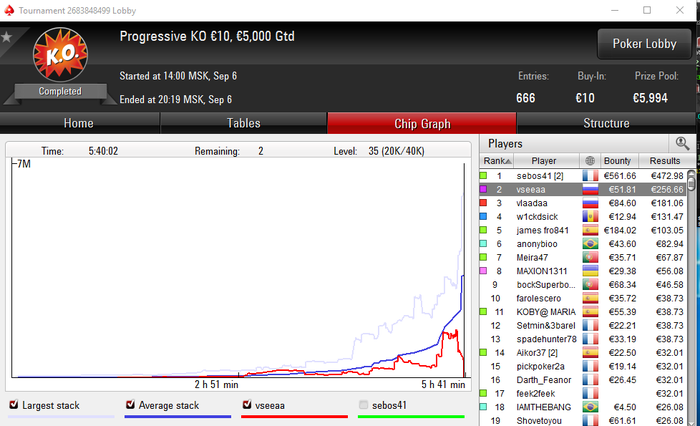Click Spain flag beside Aikor37
700x426 pixels.
coord(590,353)
